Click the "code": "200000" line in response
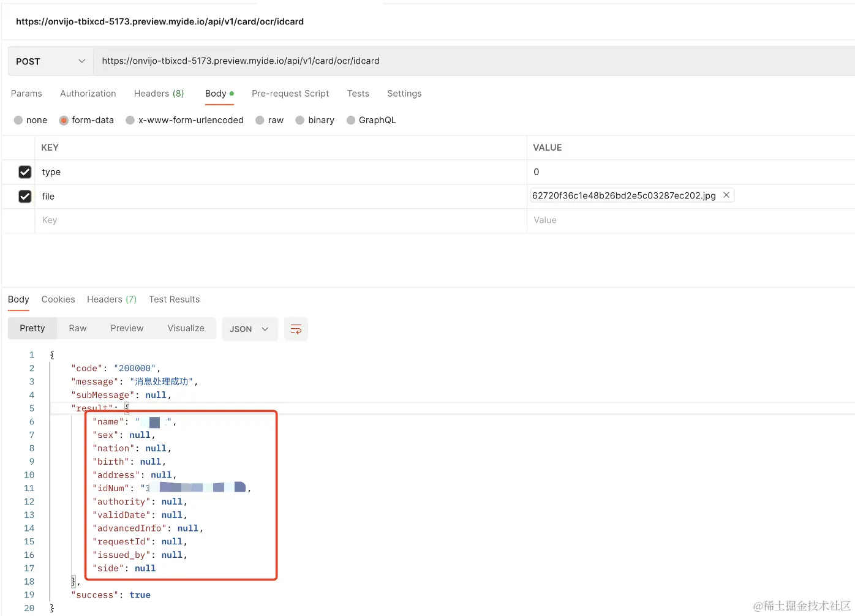Viewport: 855px width, 616px height. pos(116,369)
